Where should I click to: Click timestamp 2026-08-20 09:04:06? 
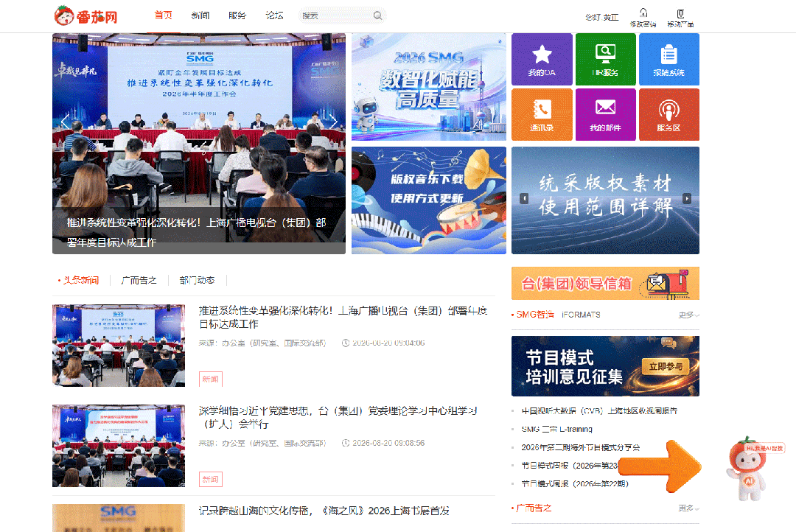tap(388, 343)
